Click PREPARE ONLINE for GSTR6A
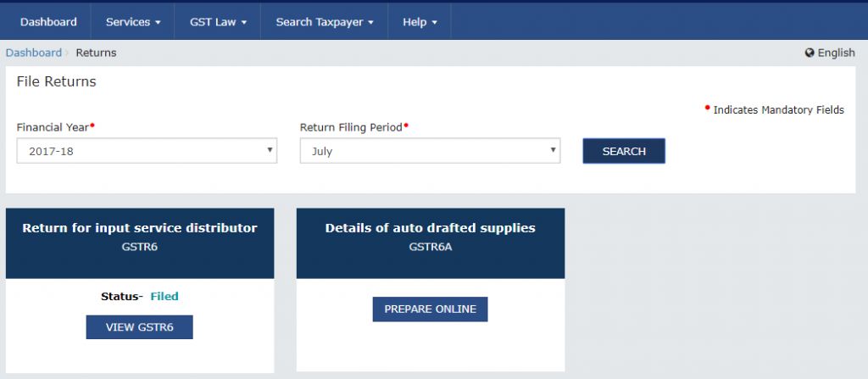 pyautogui.click(x=430, y=309)
